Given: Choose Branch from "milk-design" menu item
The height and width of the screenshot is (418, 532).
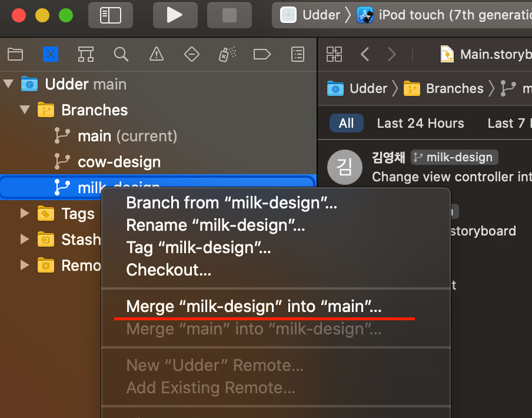Looking at the screenshot, I should (276, 203).
